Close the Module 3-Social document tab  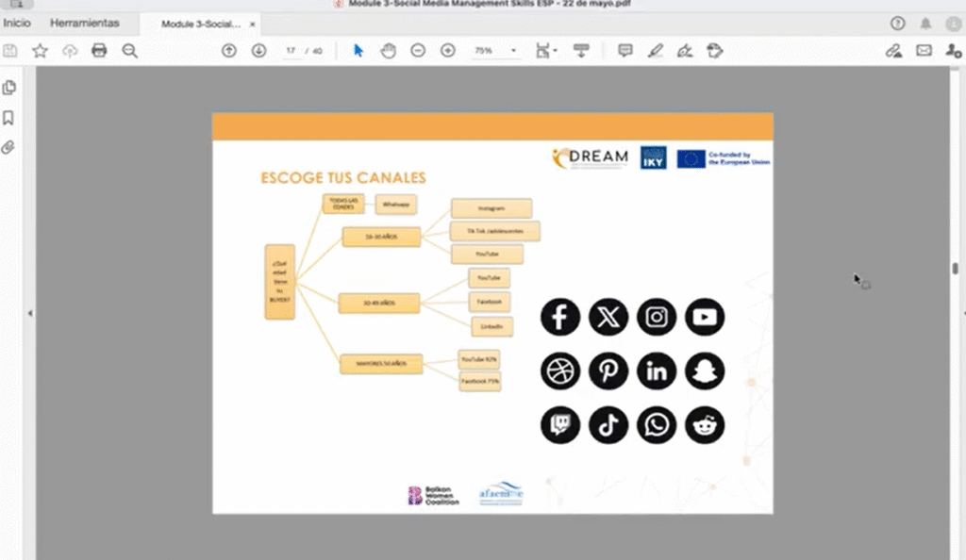point(252,24)
